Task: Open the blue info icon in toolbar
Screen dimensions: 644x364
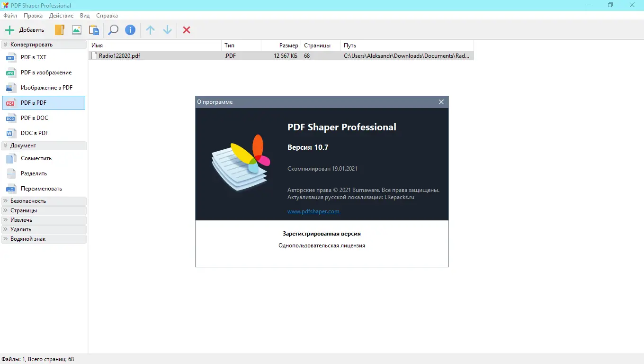Action: point(130,30)
